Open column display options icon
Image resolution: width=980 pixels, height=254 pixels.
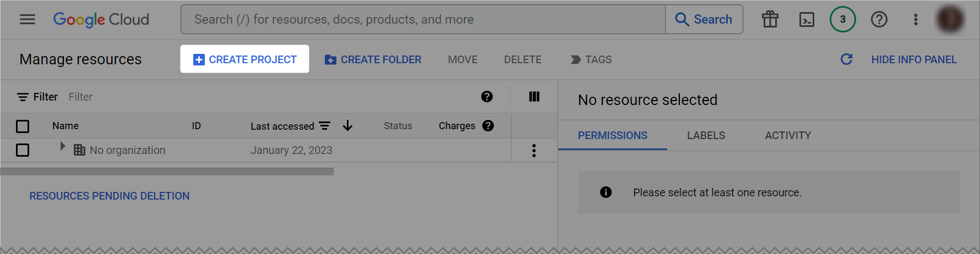click(534, 97)
